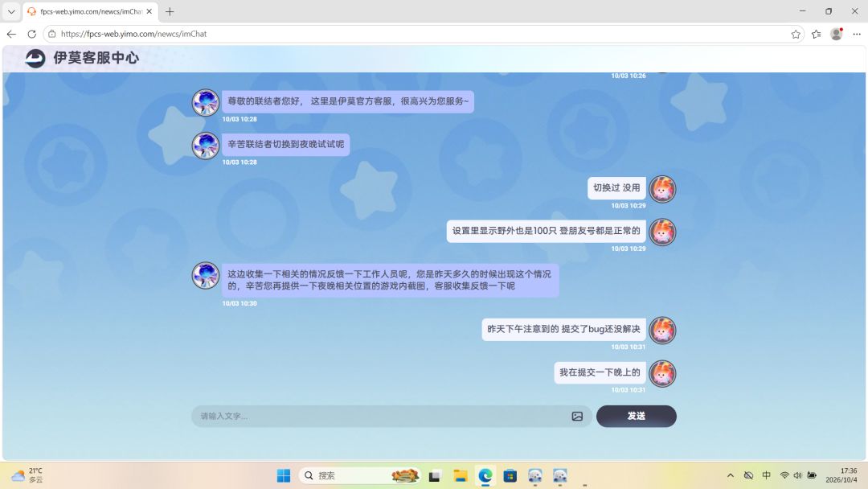Screen dimensions: 868x489
Task: Click the 发送 send button
Action: pos(636,416)
